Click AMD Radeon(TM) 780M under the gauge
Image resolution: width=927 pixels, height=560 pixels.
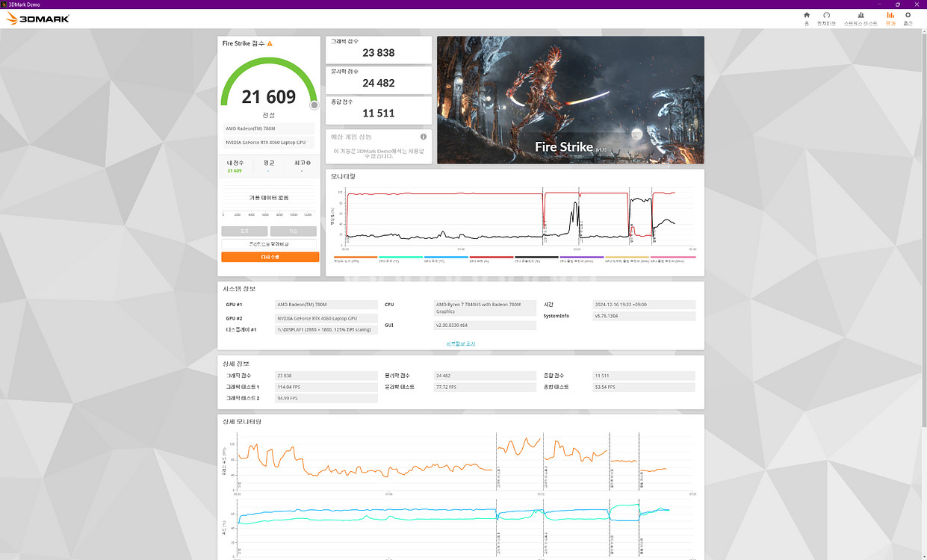tap(269, 128)
